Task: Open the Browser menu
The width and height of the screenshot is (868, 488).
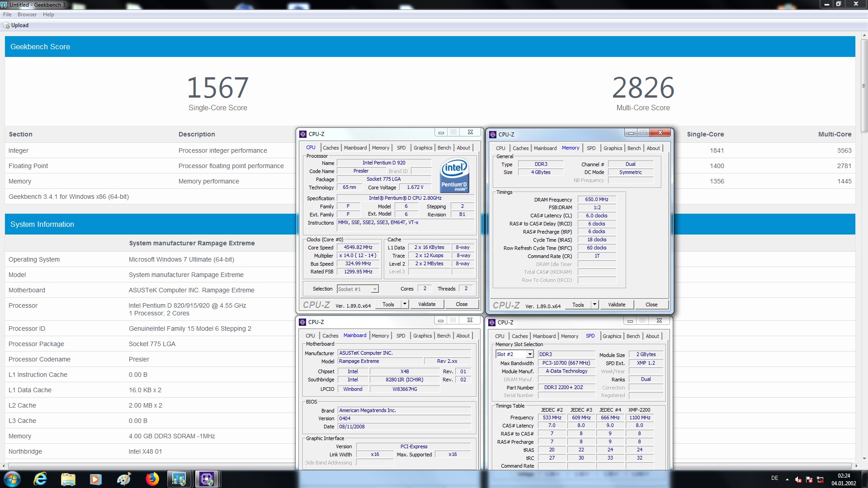Action: pyautogui.click(x=27, y=14)
